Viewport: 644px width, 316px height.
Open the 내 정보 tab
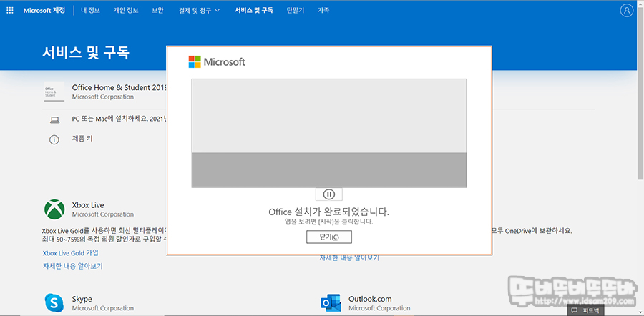(90, 10)
